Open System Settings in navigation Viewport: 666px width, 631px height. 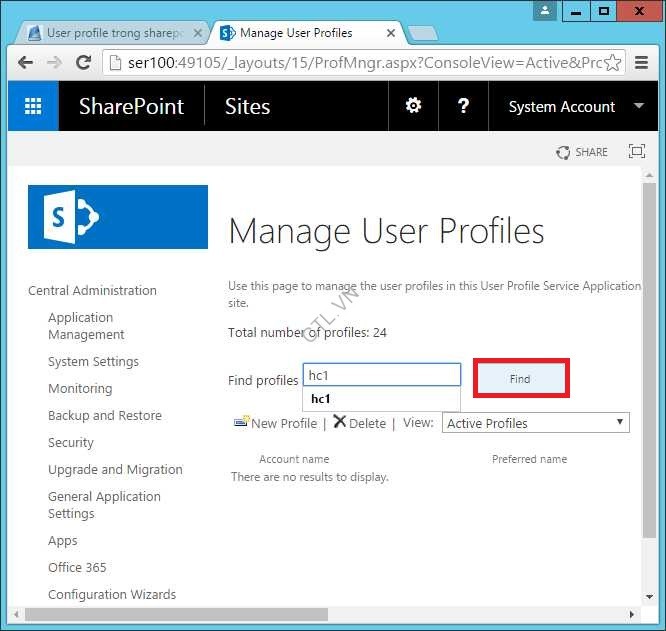point(93,361)
